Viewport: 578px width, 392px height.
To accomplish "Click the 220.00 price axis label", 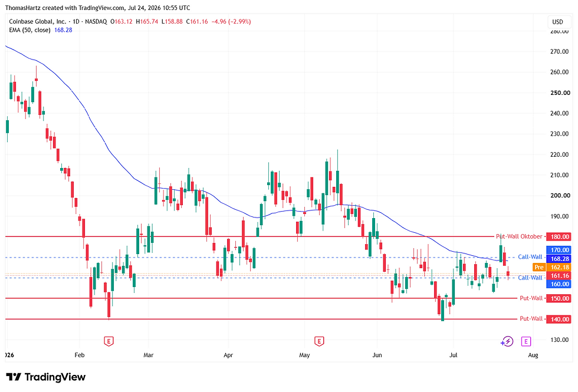I will click(560, 154).
